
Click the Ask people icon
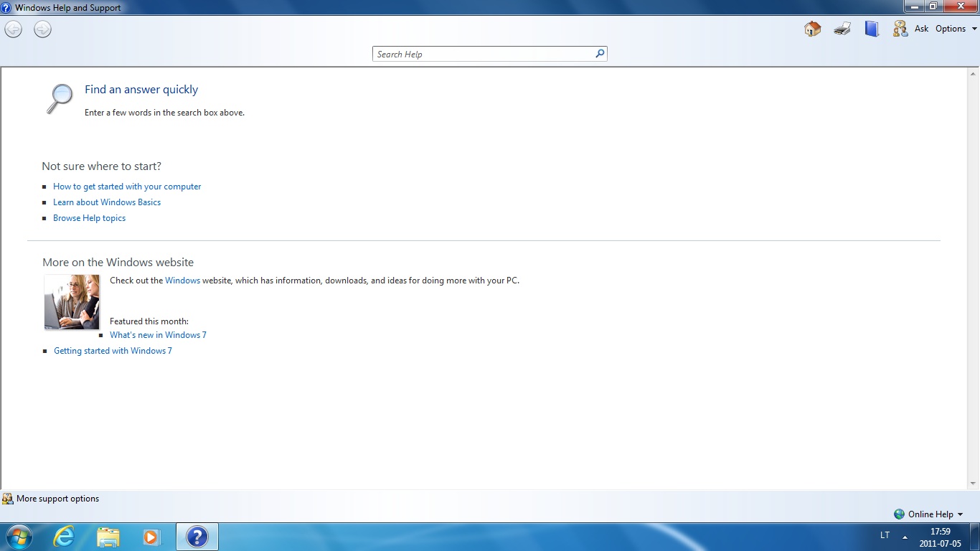coord(900,29)
